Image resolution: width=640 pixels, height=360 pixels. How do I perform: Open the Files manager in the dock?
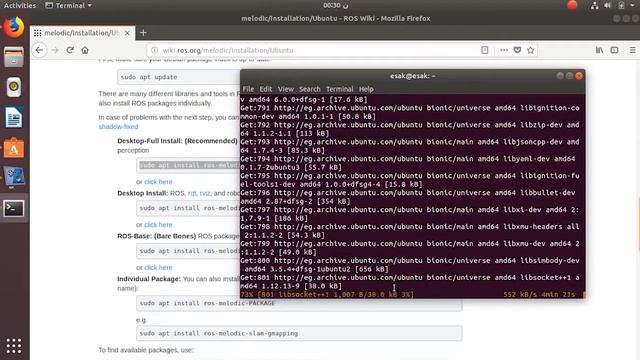click(14, 57)
